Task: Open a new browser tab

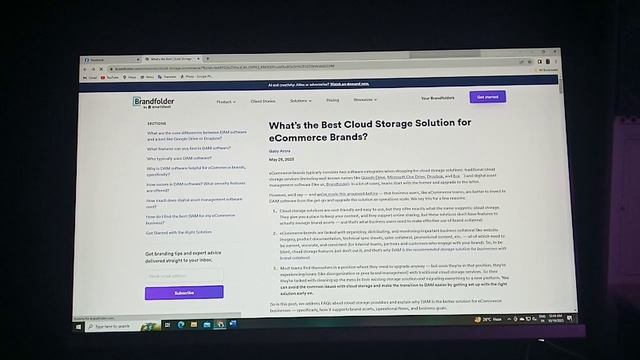Action: tap(208, 59)
